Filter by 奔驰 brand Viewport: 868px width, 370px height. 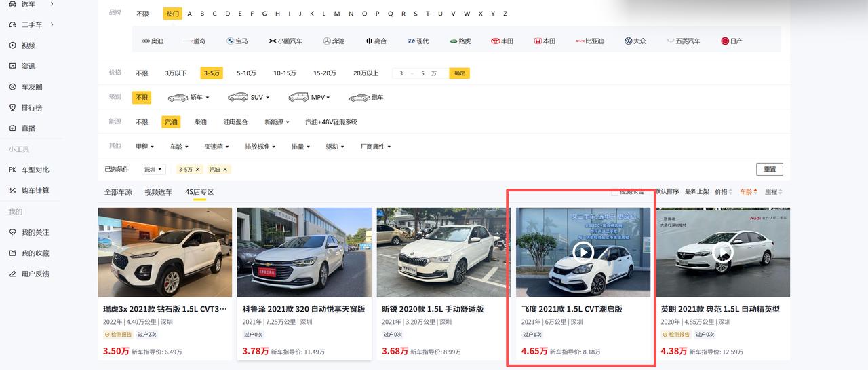coord(334,41)
